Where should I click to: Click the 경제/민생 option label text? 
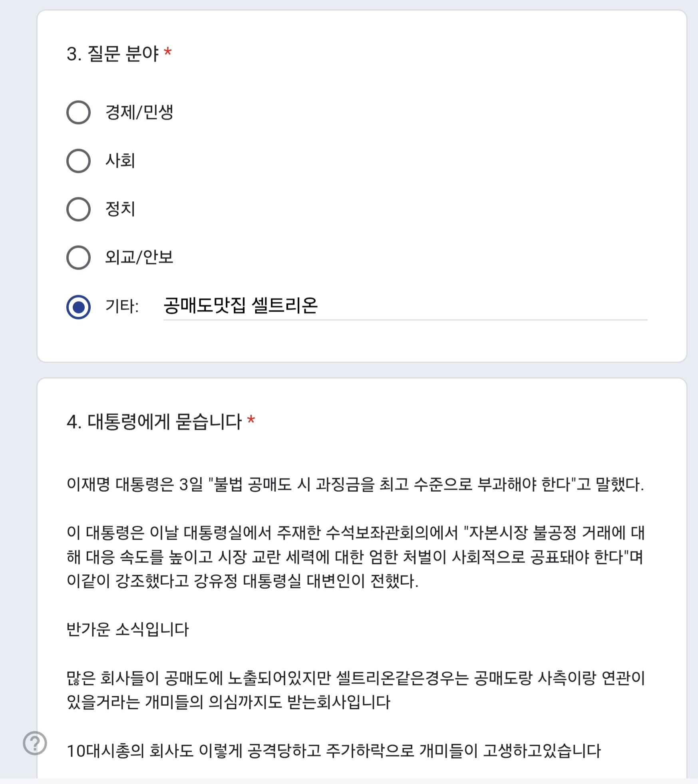click(x=139, y=112)
